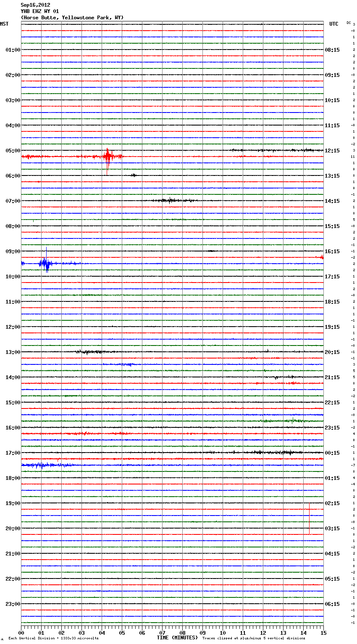357x644 pixels.
Task: Click the 20:15 UTC time label
Action: [x=332, y=352]
